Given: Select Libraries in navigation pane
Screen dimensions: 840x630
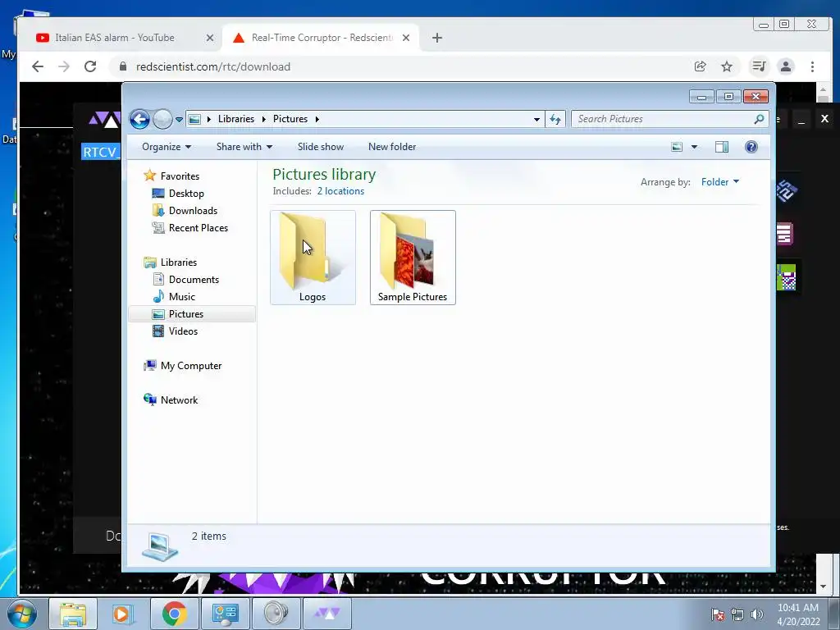Looking at the screenshot, I should coord(178,262).
